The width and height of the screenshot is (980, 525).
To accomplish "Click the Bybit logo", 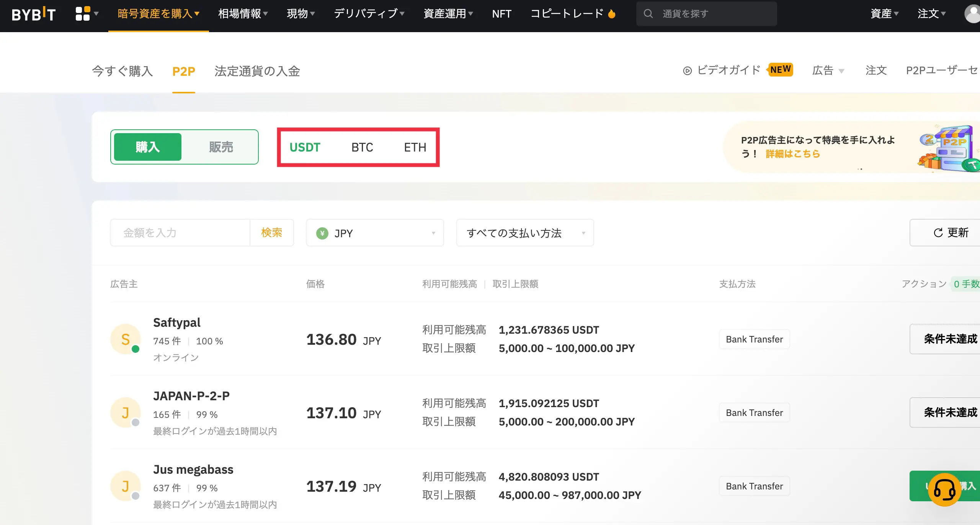I will 34,14.
